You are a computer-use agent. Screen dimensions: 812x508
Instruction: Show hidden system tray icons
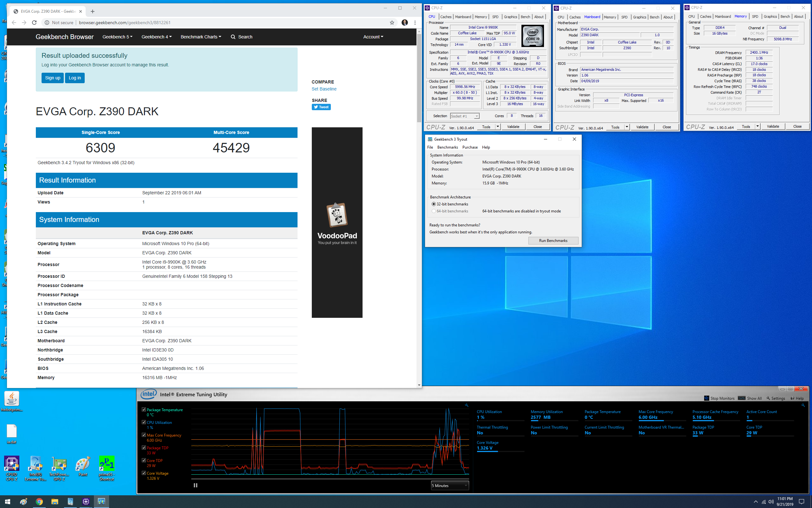pos(756,502)
